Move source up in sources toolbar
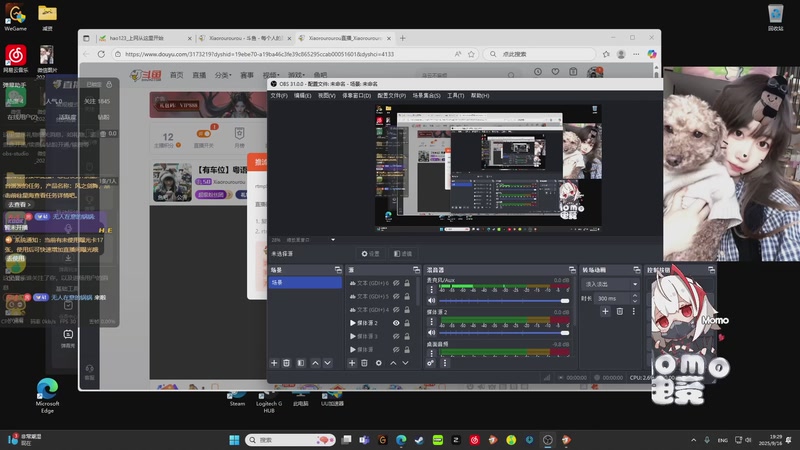The image size is (800, 450). [393, 363]
